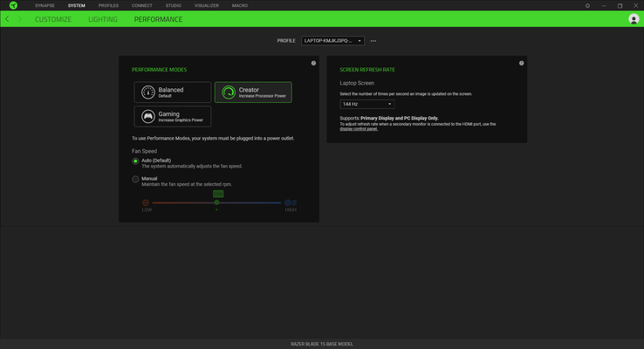Image resolution: width=644 pixels, height=349 pixels.
Task: Close the Synapse window
Action: pos(635,6)
